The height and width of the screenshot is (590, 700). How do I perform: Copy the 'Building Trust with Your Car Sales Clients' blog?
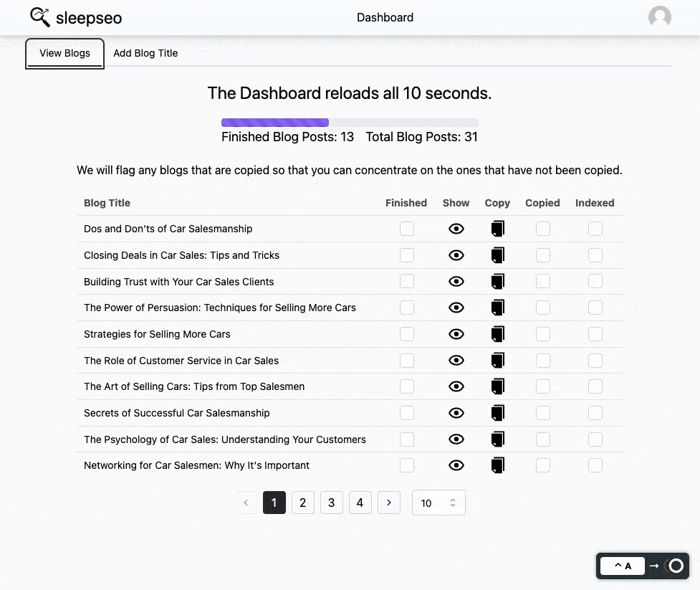click(498, 282)
